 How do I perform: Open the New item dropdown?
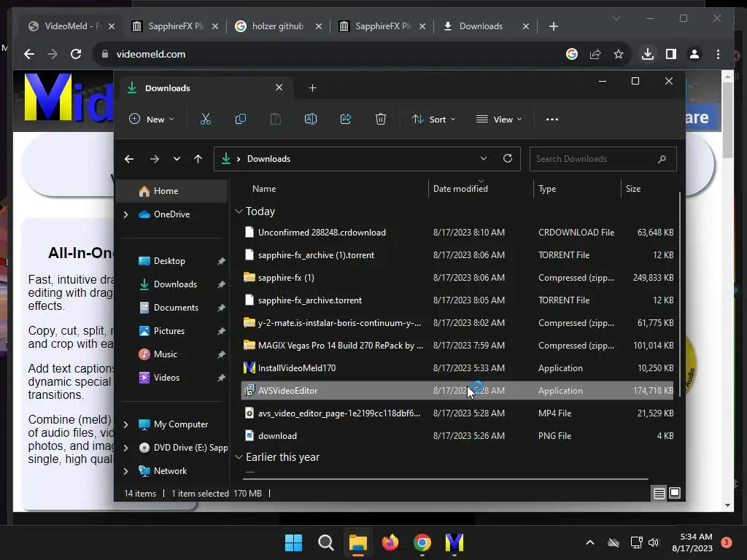pos(152,119)
